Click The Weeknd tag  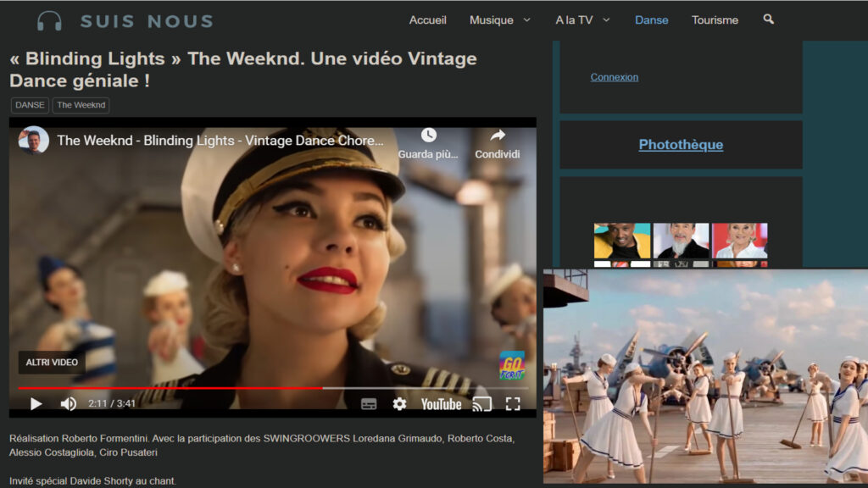(x=81, y=105)
